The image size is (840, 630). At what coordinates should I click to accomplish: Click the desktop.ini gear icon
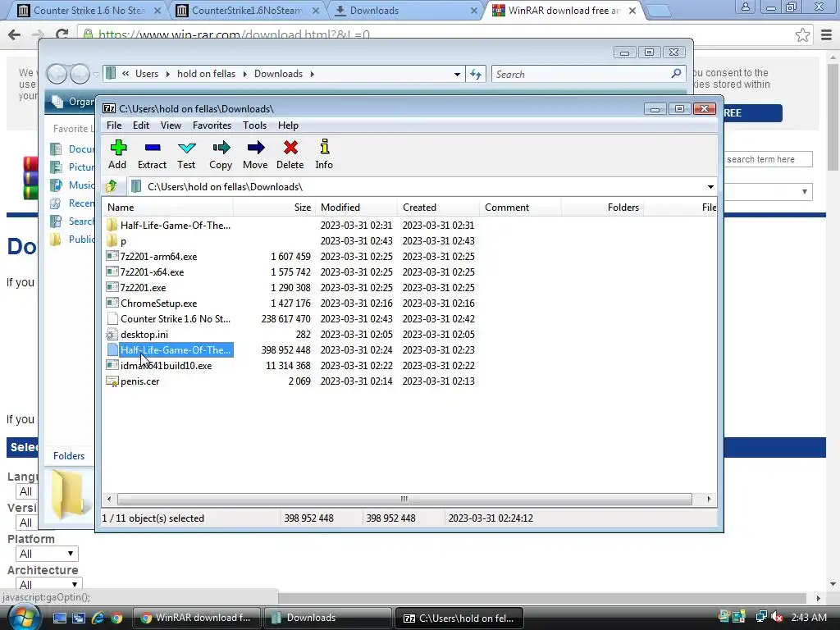pyautogui.click(x=112, y=335)
